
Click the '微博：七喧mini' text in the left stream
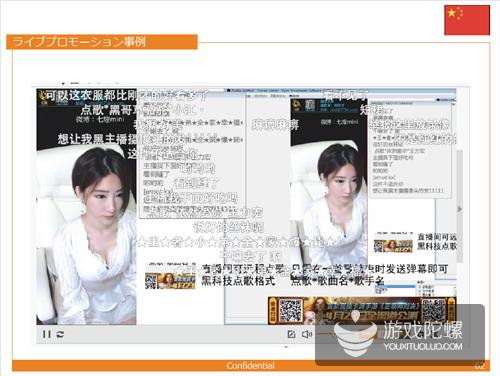[x=100, y=119]
